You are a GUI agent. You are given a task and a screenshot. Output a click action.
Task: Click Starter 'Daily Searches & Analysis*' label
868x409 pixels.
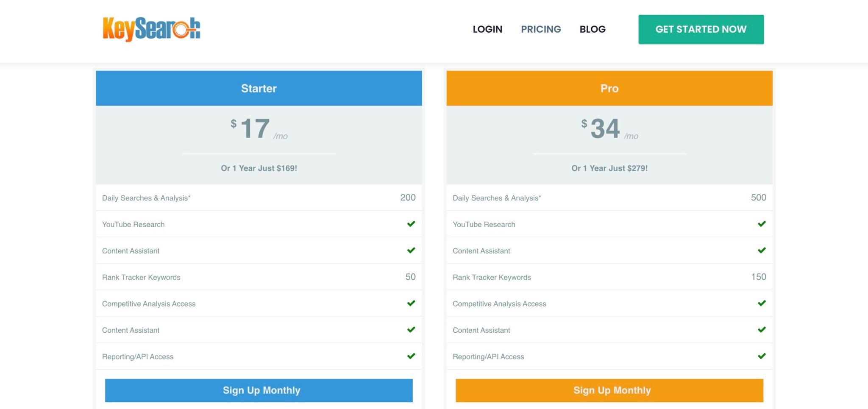point(146,198)
